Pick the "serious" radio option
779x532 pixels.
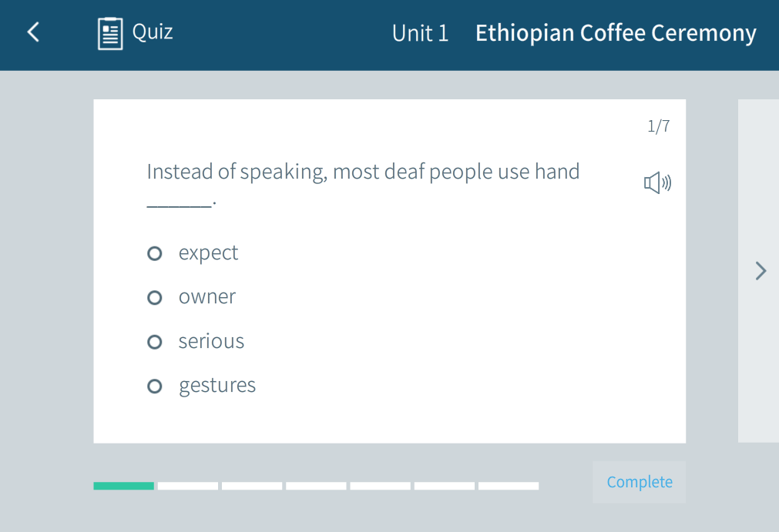click(x=155, y=342)
